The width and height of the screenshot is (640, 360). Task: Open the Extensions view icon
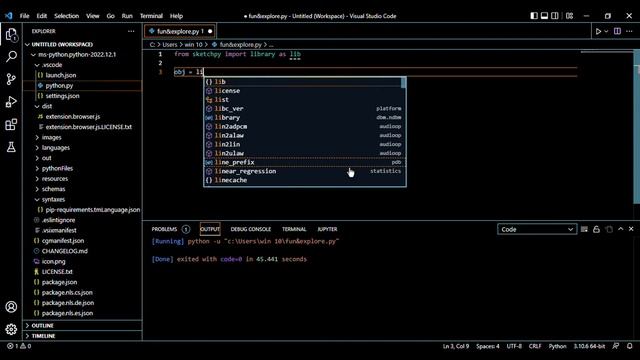point(11,124)
